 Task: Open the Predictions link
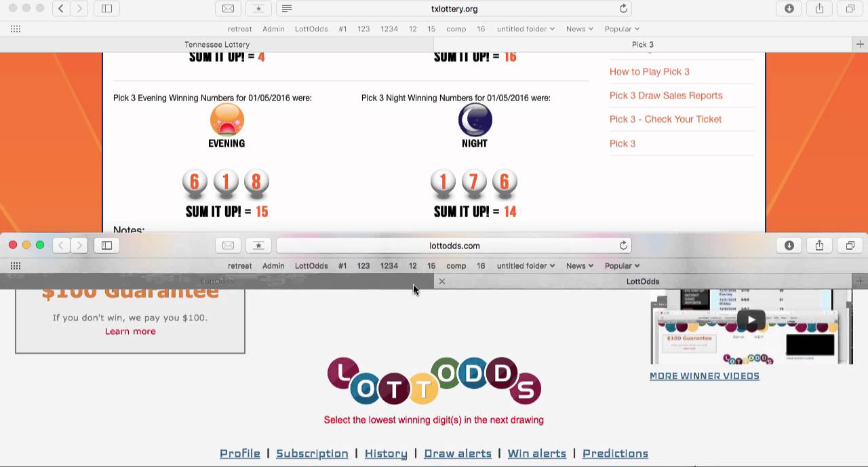coord(615,453)
